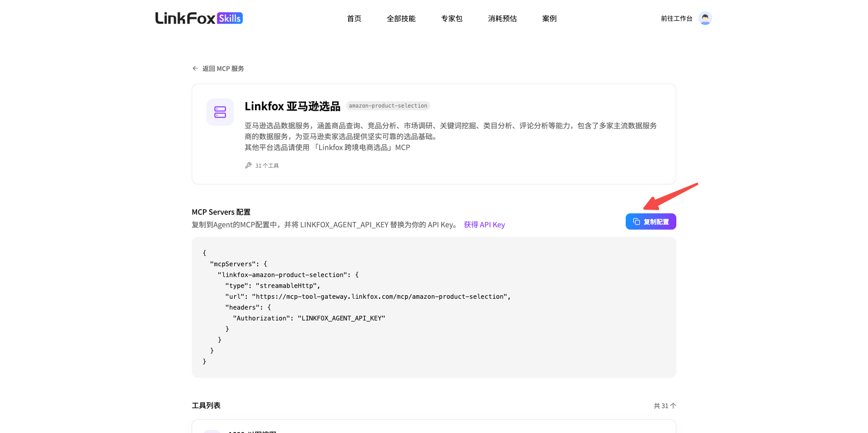Open the user avatar profile menu
868x433 pixels.
(x=705, y=18)
